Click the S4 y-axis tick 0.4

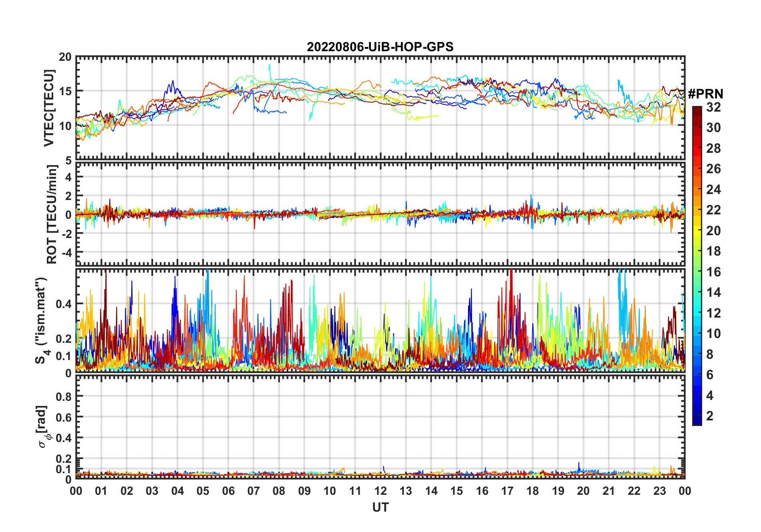[x=64, y=304]
